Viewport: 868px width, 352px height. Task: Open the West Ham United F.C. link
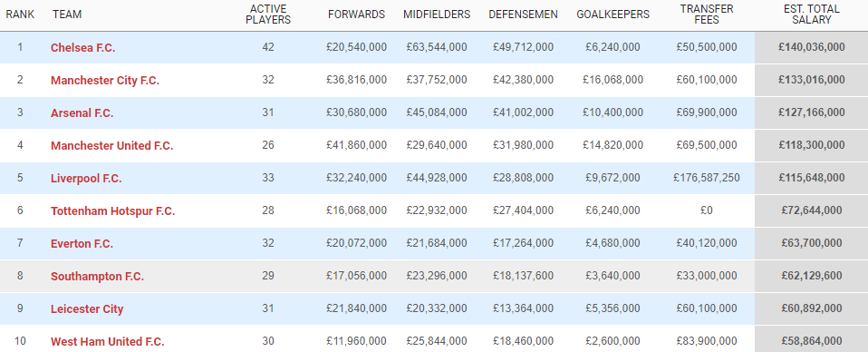click(108, 341)
